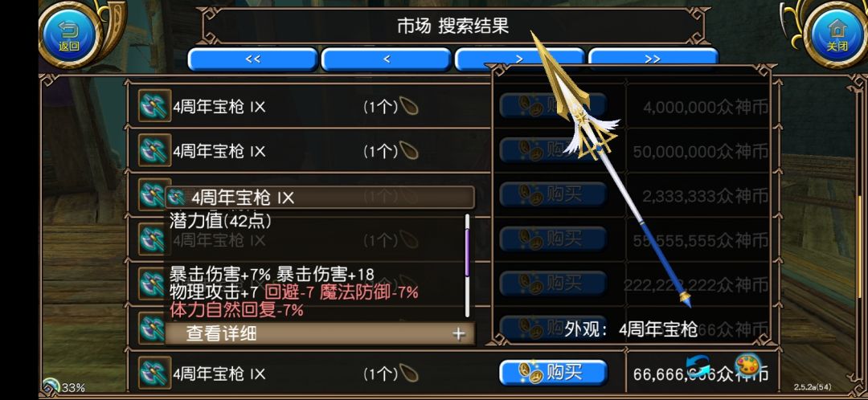Click the blue rotate arrows icon
This screenshot has height=400, width=868.
698,365
